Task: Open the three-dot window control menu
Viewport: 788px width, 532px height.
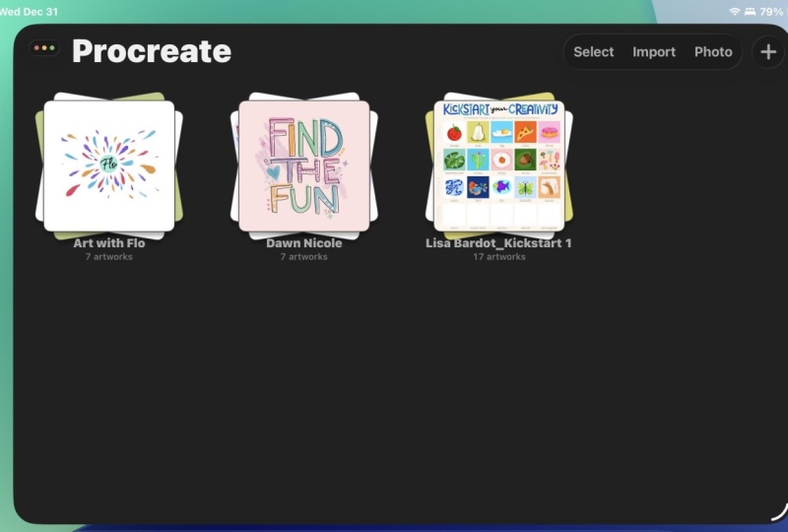Action: coord(44,48)
